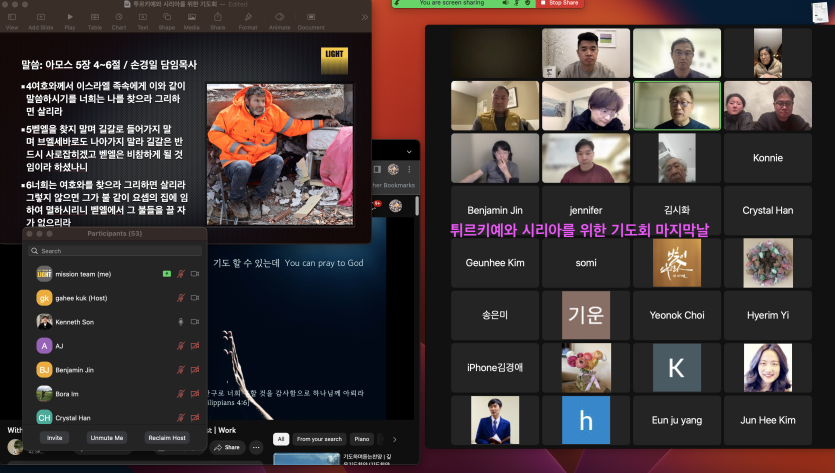Start the Keynote slideshow with Play

click(70, 21)
